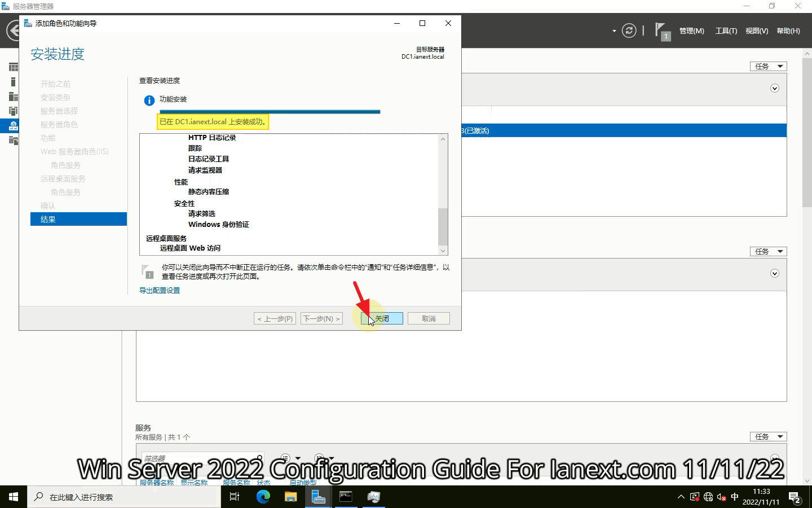Select '静态内容压缩' in the results list
This screenshot has height=508, width=812.
[209, 192]
